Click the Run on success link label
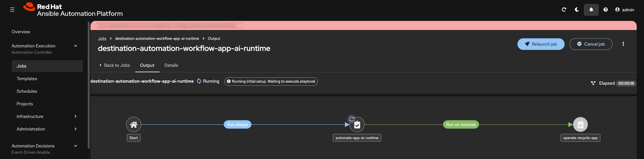Viewport: 644px width, 159px height. (x=461, y=124)
